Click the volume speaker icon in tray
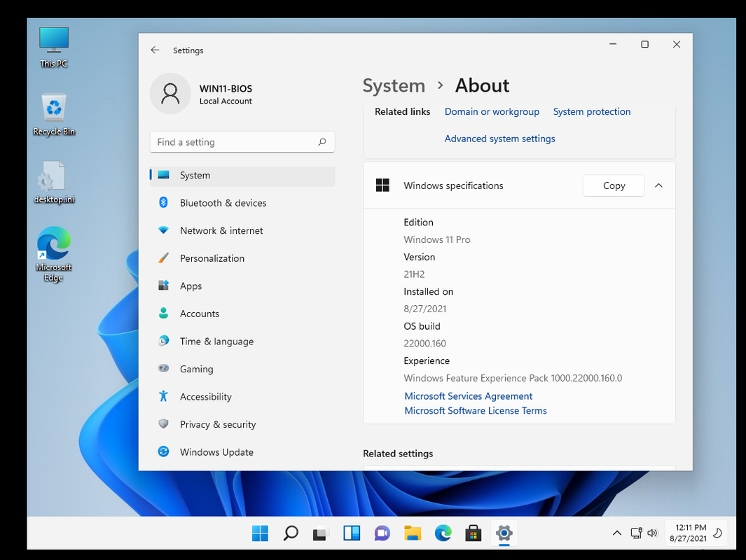The height and width of the screenshot is (560, 746). [x=652, y=533]
